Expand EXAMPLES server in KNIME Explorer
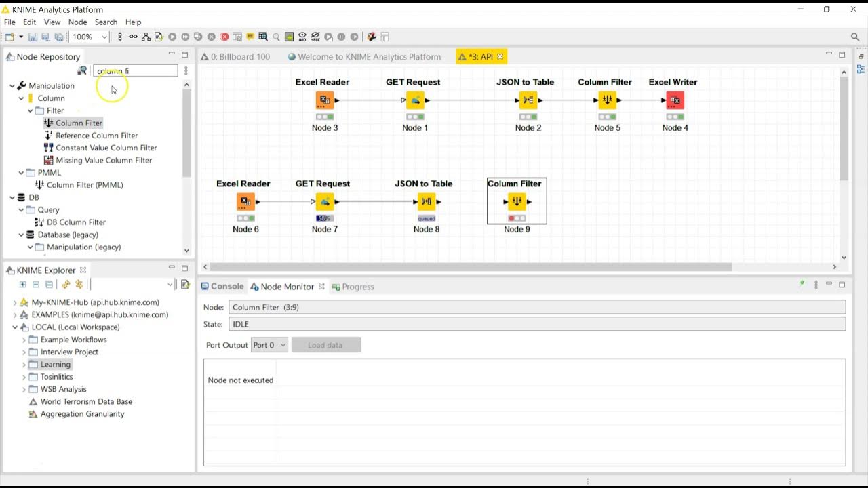 tap(15, 315)
